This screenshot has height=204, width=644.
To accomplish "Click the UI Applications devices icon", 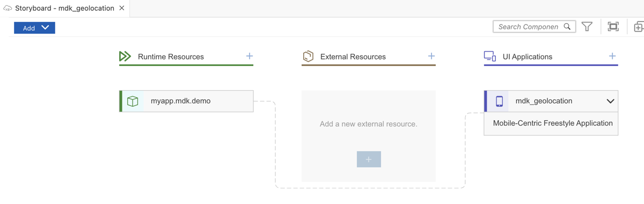I will pos(490,56).
